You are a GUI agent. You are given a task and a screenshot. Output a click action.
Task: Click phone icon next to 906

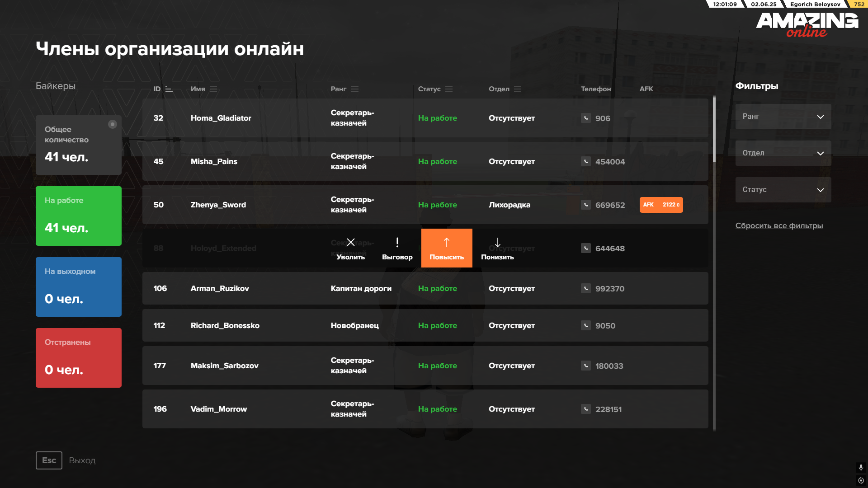click(x=586, y=118)
